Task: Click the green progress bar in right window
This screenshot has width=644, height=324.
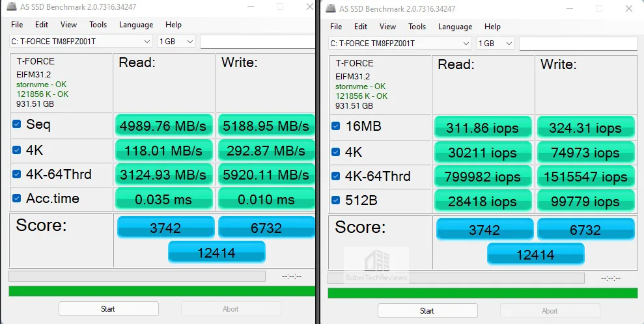Action: [483, 293]
